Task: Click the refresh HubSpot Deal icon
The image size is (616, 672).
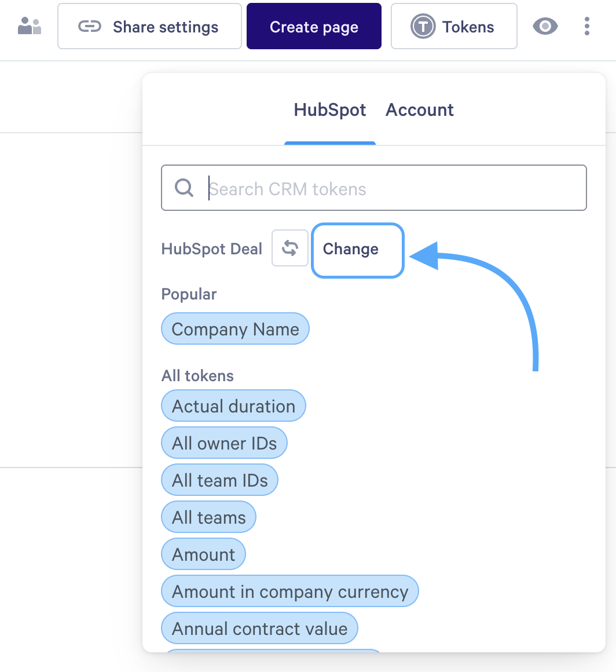Action: click(289, 249)
